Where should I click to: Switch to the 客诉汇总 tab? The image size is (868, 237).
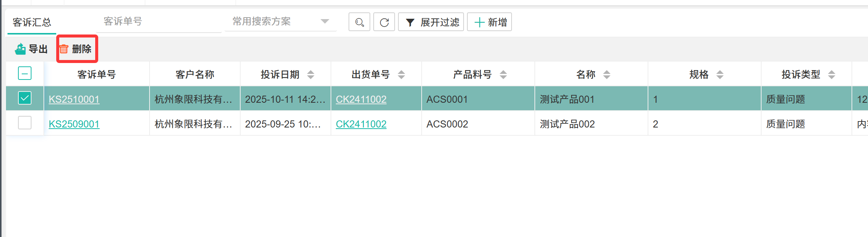(32, 22)
